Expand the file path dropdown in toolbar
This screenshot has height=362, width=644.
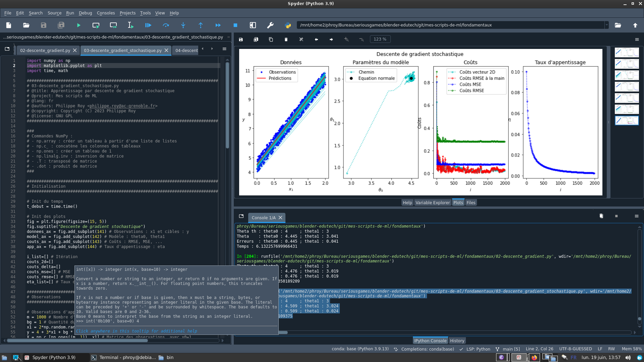point(607,25)
